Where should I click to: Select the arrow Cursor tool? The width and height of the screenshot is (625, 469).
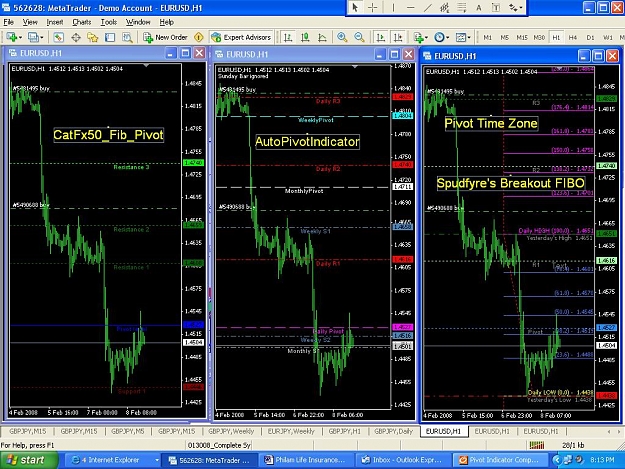tap(355, 7)
